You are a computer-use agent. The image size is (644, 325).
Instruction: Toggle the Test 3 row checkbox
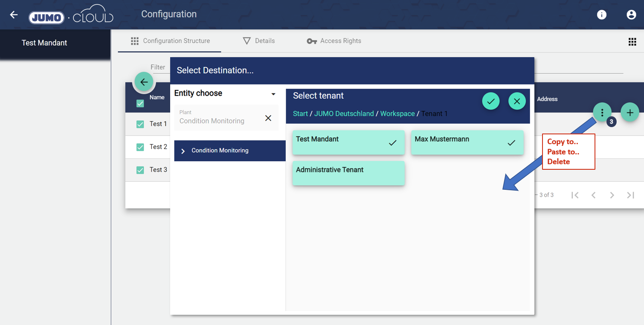tap(140, 170)
